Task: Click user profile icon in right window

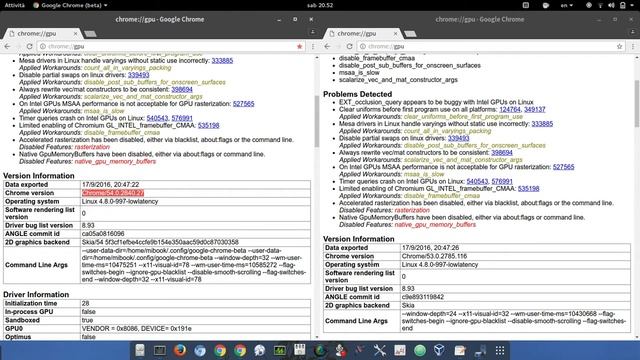Action: click(x=633, y=32)
